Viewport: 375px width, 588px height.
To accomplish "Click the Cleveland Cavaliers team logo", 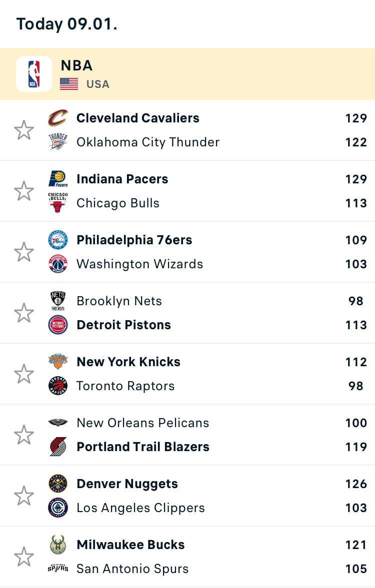I will point(58,118).
